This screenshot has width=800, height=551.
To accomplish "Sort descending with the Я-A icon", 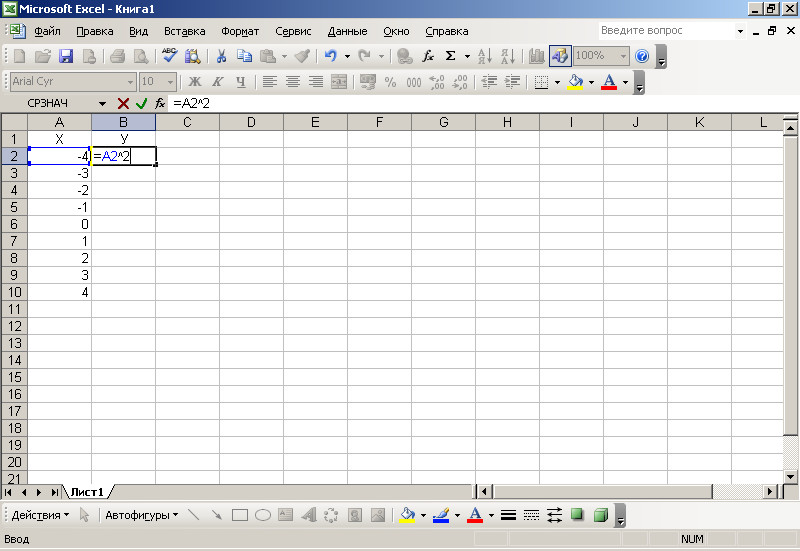I will [x=508, y=56].
